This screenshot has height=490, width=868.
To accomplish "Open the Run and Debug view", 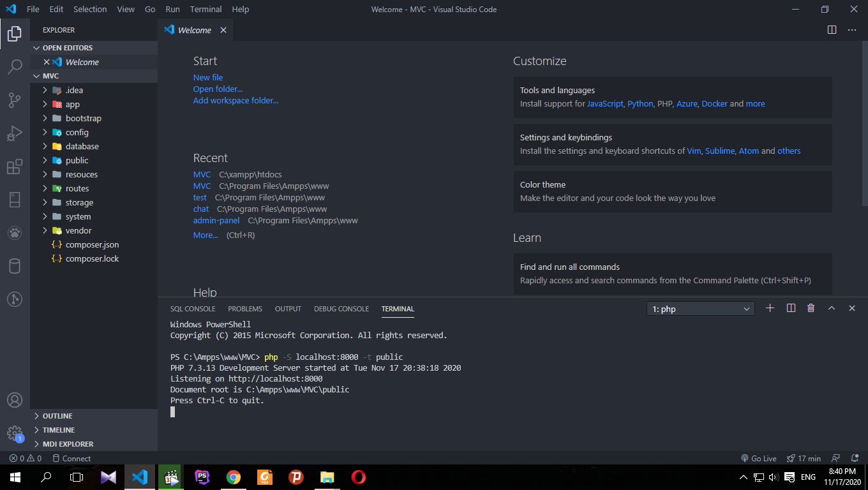I will click(x=15, y=133).
